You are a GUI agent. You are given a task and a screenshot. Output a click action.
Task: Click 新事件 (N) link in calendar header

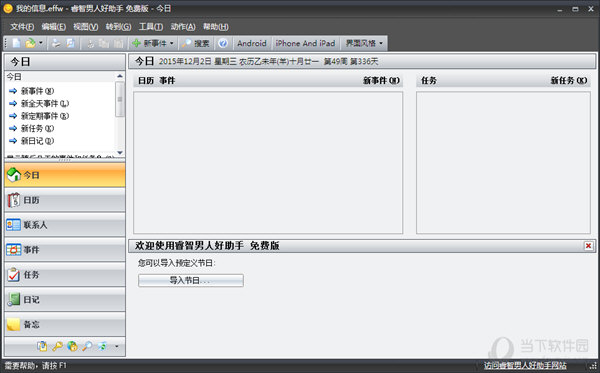(381, 80)
